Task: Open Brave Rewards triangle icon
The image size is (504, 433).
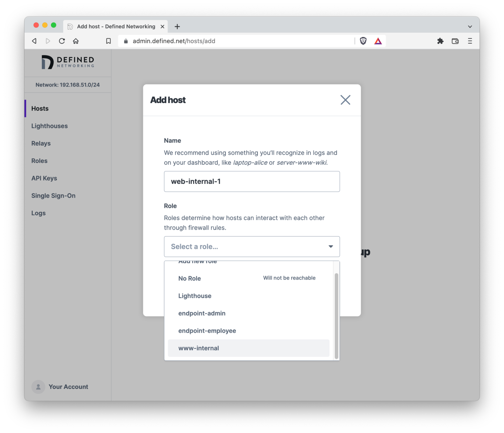Action: coord(378,41)
